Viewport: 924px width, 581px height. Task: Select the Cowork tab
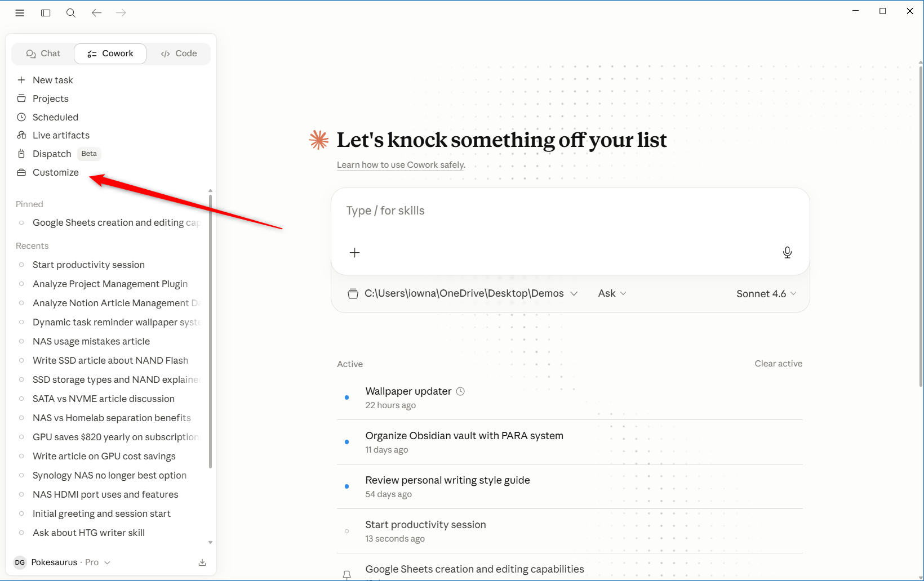(110, 53)
